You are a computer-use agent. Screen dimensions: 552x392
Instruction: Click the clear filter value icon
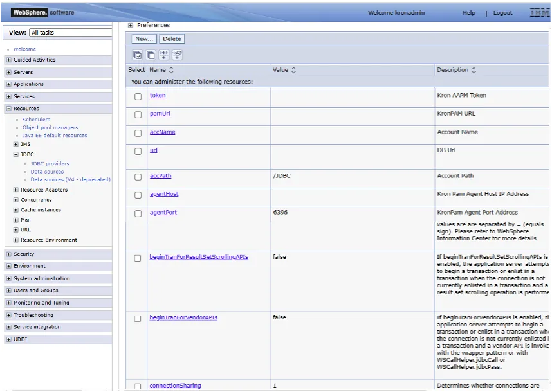point(178,55)
